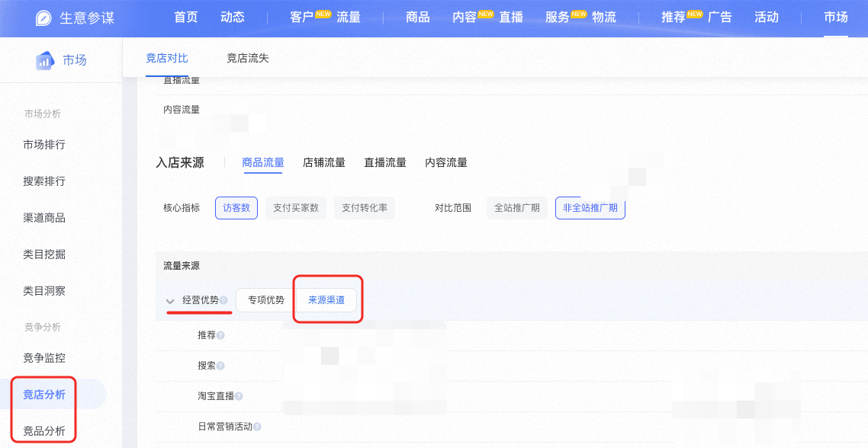Switch to 竞店对比 tab
Image resolution: width=868 pixels, height=448 pixels.
(x=167, y=58)
